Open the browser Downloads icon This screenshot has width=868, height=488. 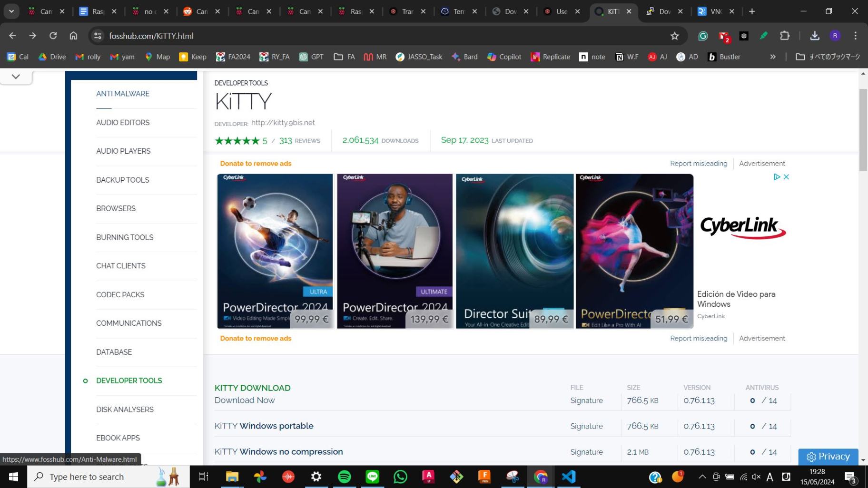coord(815,36)
